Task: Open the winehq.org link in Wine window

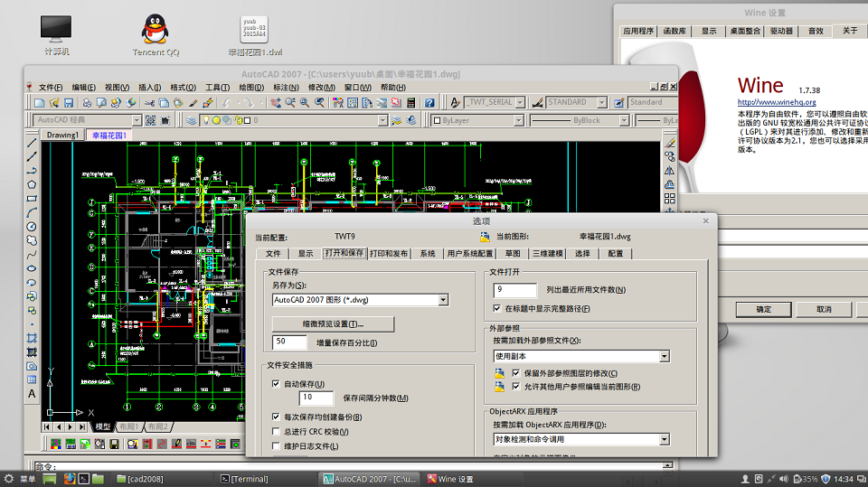Action: coord(777,102)
